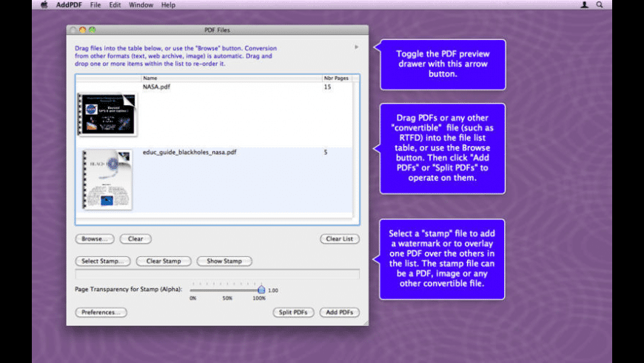The height and width of the screenshot is (363, 644).
Task: Click the file list vertical scrollbar
Action: (x=355, y=150)
